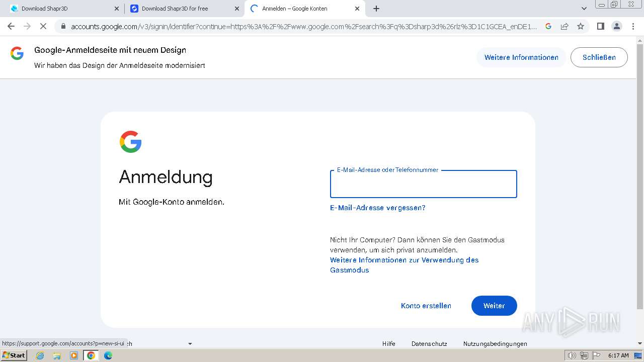Select the Anmelden – Google Konten tab

click(305, 9)
